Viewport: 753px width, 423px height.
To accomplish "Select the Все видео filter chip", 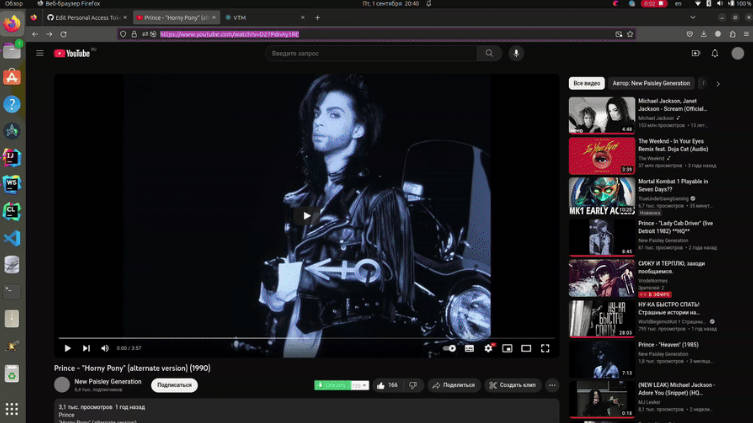I will click(x=587, y=83).
